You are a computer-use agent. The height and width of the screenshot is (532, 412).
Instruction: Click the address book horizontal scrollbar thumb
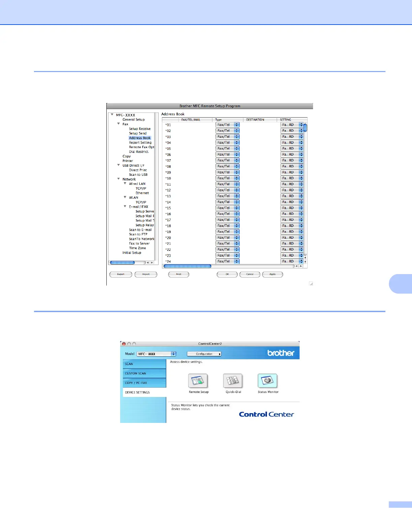point(187,266)
